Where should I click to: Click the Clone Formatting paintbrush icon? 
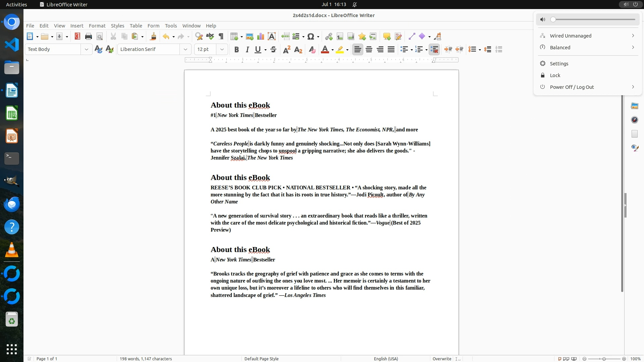point(153,37)
